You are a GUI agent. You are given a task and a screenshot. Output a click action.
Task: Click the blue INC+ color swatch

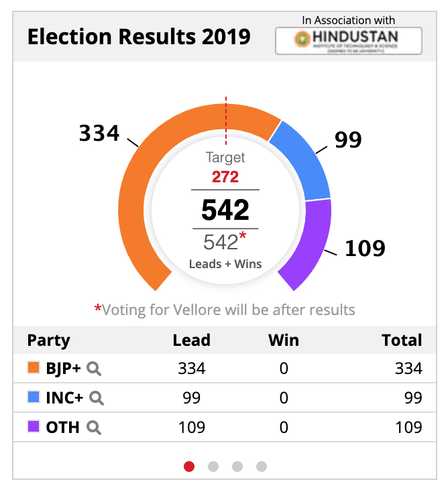pyautogui.click(x=34, y=397)
